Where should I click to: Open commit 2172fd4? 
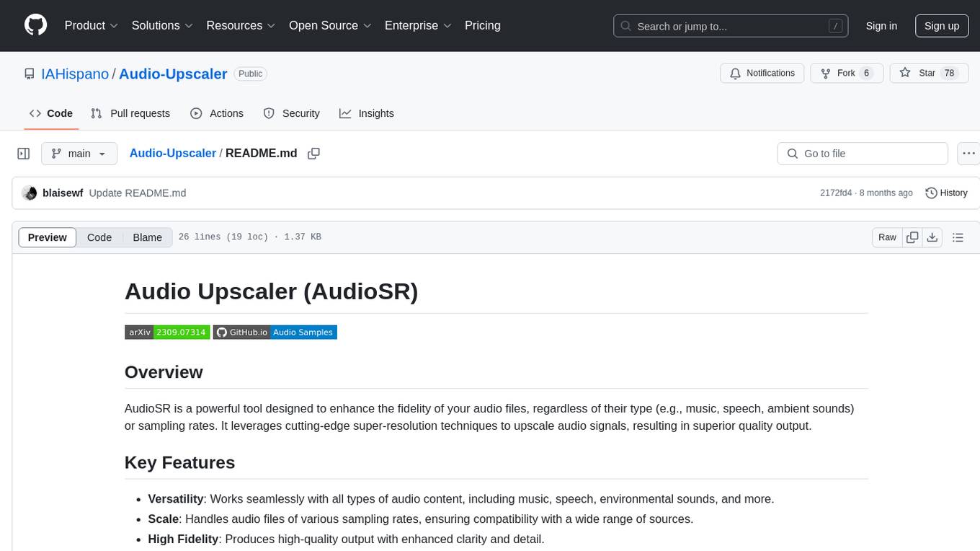coord(836,193)
